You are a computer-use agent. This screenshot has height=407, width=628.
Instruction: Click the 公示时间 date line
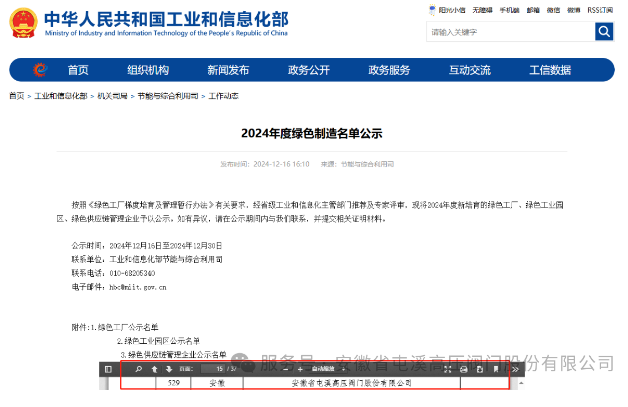point(147,246)
